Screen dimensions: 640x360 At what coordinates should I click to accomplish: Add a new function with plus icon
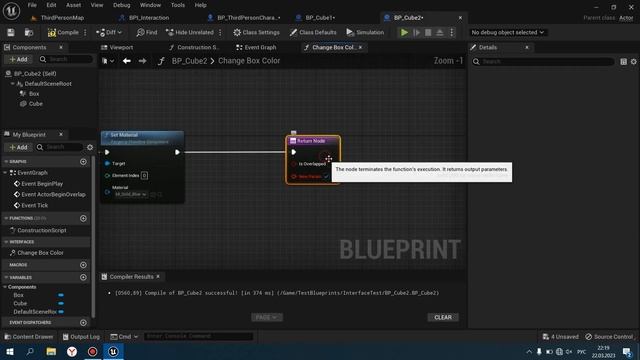(x=83, y=218)
